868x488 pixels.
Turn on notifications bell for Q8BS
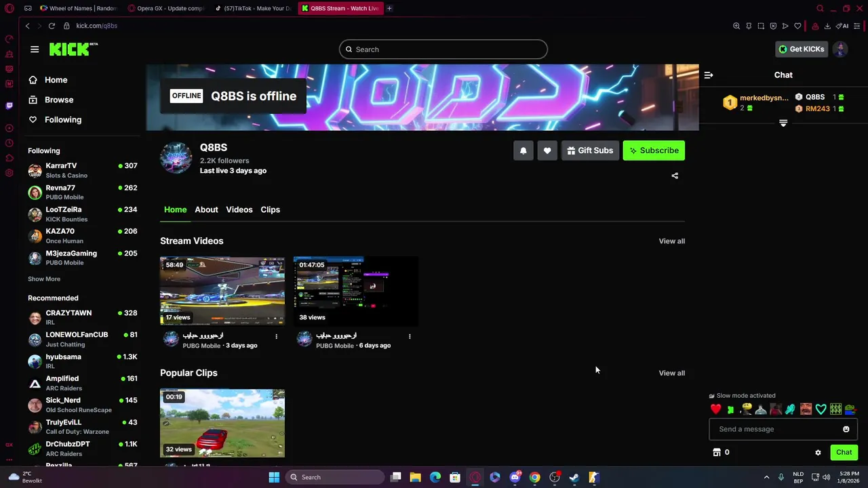523,150
